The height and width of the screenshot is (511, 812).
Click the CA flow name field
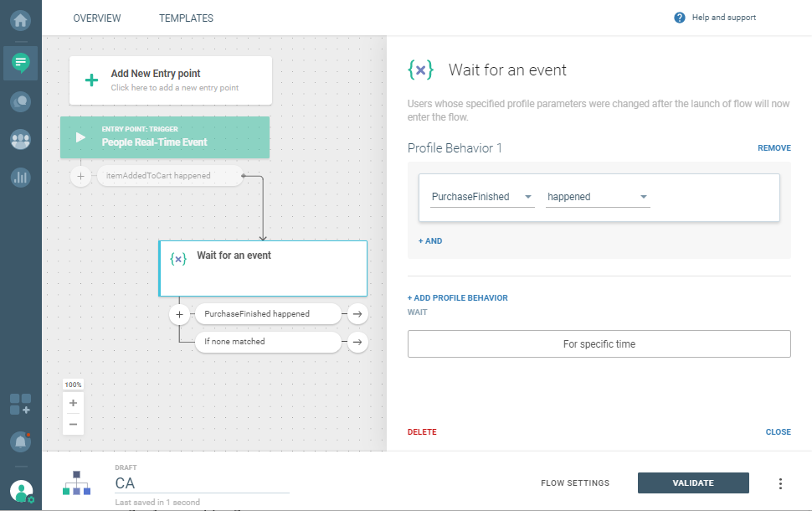201,483
